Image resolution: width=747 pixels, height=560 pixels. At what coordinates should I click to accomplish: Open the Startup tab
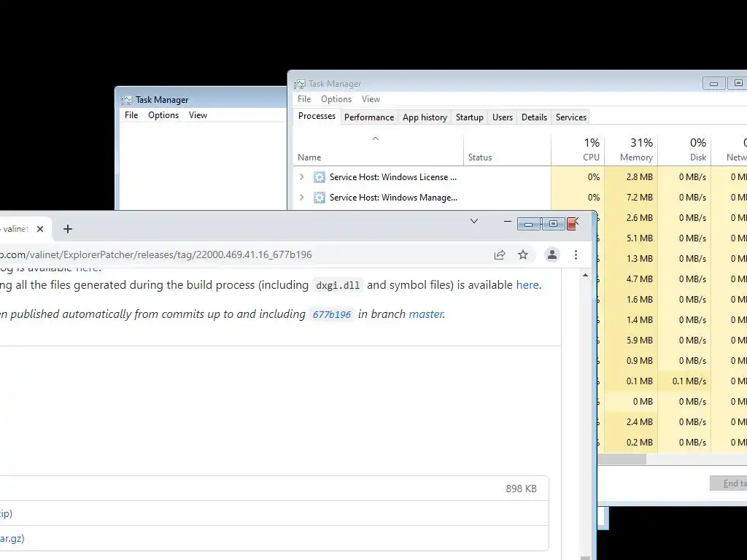469,117
